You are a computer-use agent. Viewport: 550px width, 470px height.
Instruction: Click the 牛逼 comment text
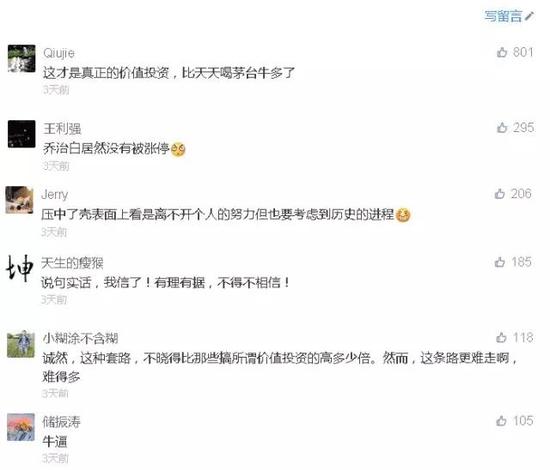pyautogui.click(x=55, y=441)
